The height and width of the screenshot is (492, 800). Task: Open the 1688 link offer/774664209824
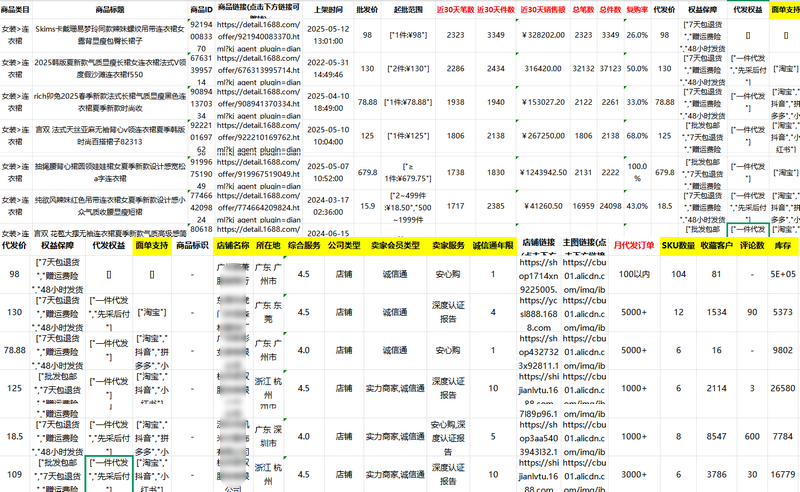(258, 207)
